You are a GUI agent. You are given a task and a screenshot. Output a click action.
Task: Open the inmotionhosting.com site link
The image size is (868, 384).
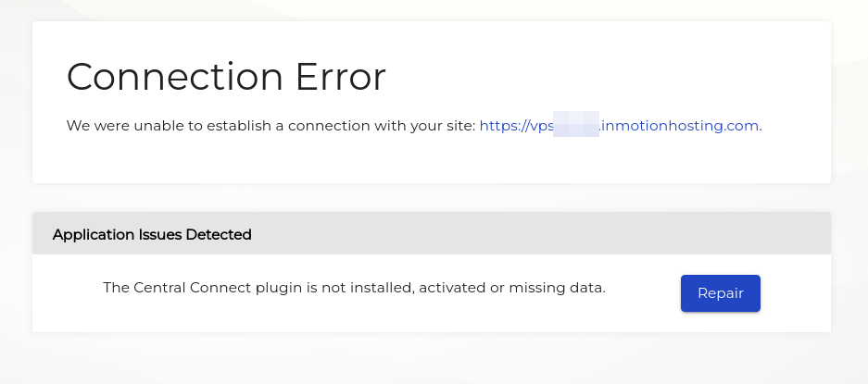coord(680,125)
